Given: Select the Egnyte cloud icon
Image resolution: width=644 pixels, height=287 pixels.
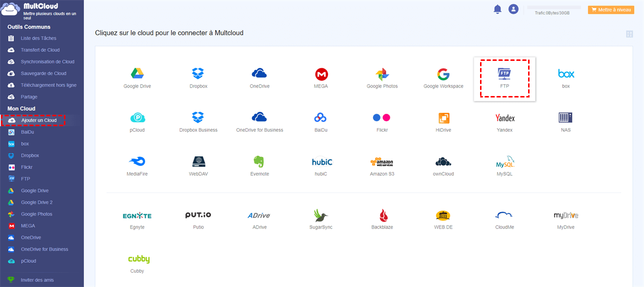Looking at the screenshot, I should click(137, 216).
